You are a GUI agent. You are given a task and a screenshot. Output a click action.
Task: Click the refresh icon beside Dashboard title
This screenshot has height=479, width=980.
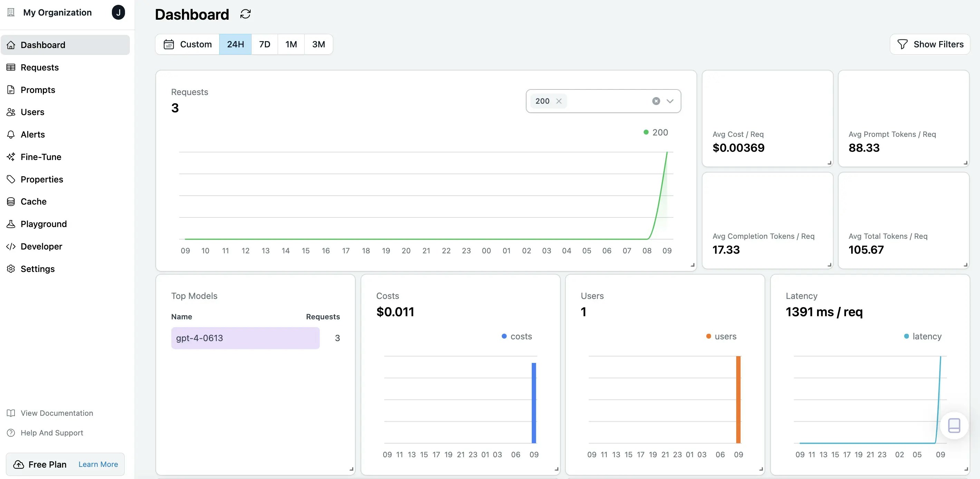click(x=246, y=14)
